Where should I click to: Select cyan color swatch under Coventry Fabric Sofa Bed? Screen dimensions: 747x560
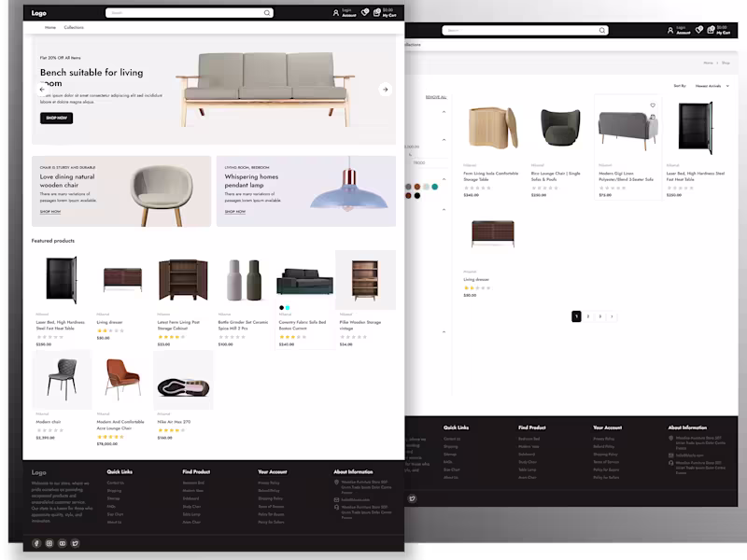[x=288, y=308]
